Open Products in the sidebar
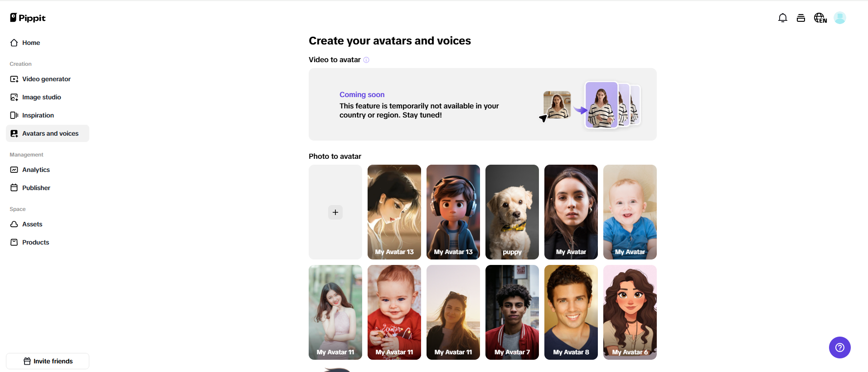Image resolution: width=868 pixels, height=372 pixels. (35, 242)
